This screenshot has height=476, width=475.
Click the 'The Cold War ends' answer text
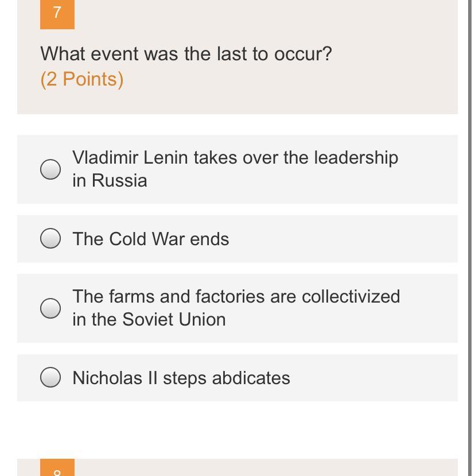150,239
